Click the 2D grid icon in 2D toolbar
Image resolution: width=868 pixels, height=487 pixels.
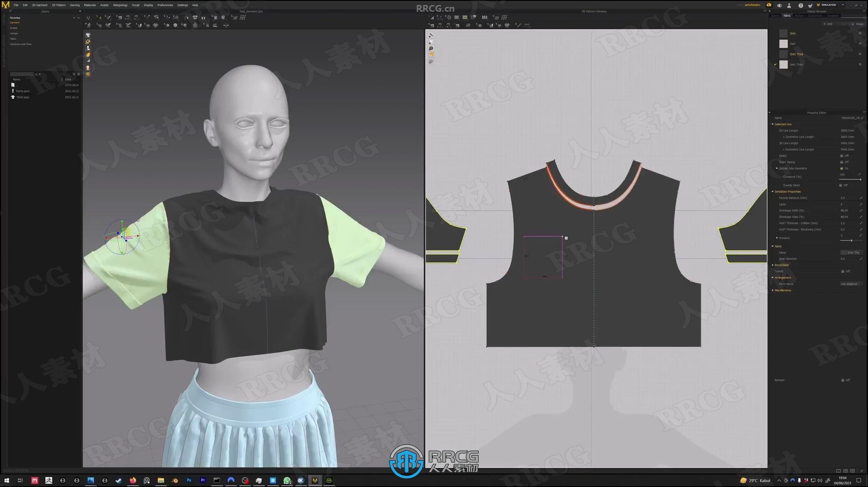(504, 18)
